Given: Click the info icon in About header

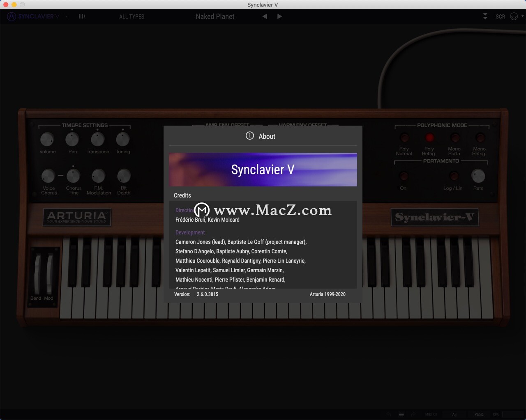Looking at the screenshot, I should click(250, 136).
